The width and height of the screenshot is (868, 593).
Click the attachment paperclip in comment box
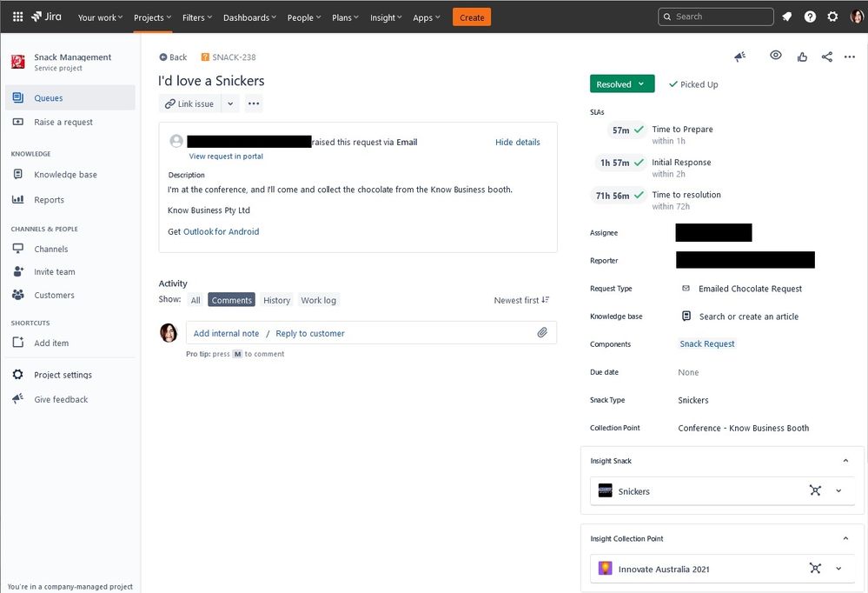click(542, 332)
